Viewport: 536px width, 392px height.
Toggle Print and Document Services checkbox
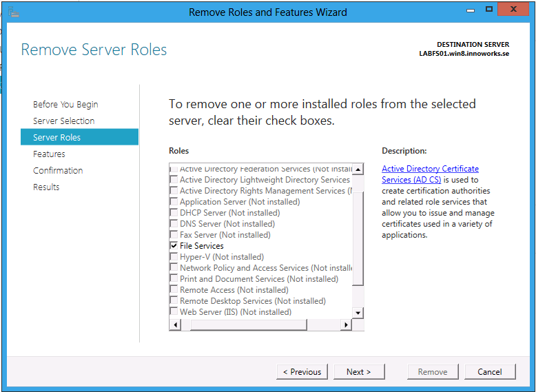(174, 279)
